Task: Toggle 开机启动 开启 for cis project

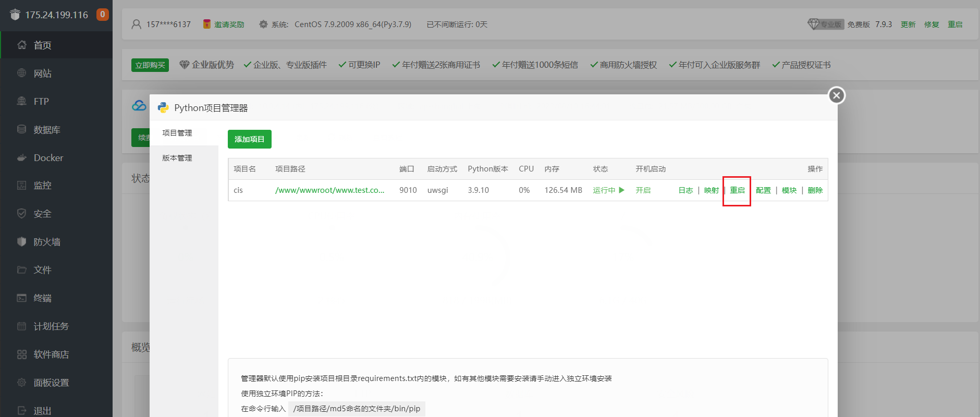Action: click(x=643, y=190)
